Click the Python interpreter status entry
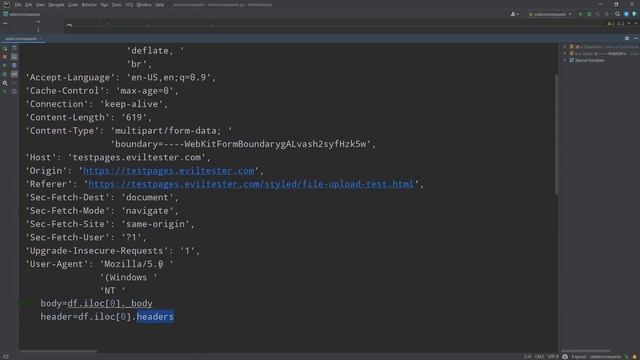640x360 pixels. [605, 357]
